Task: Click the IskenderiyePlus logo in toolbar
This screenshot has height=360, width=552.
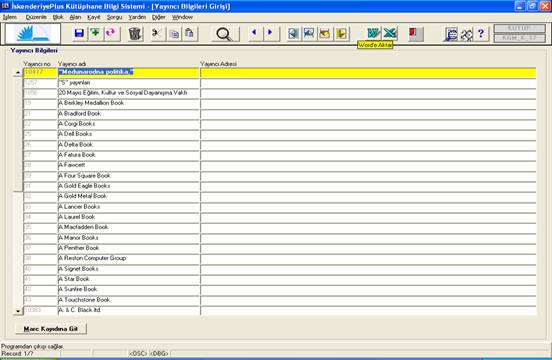Action: [33, 34]
